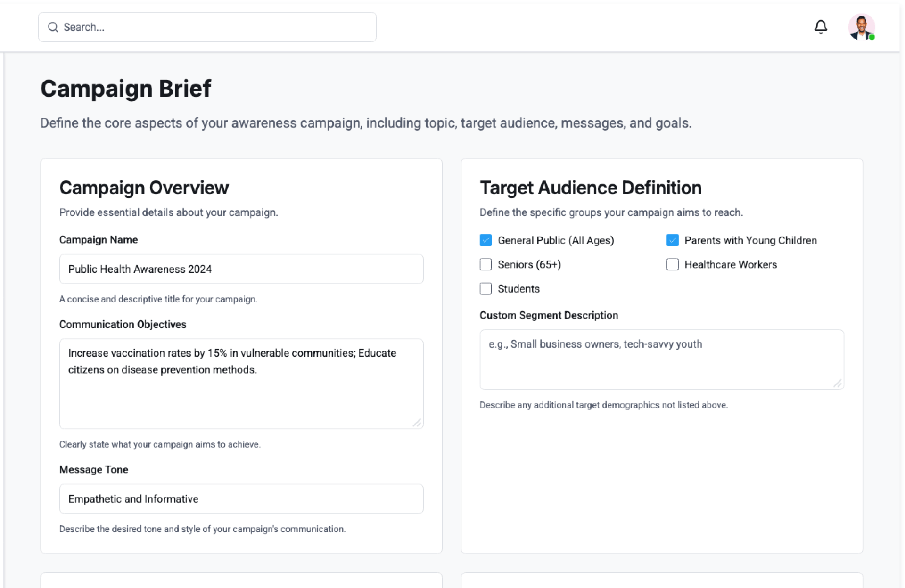Click the Target Audience Definition heading

tap(590, 188)
